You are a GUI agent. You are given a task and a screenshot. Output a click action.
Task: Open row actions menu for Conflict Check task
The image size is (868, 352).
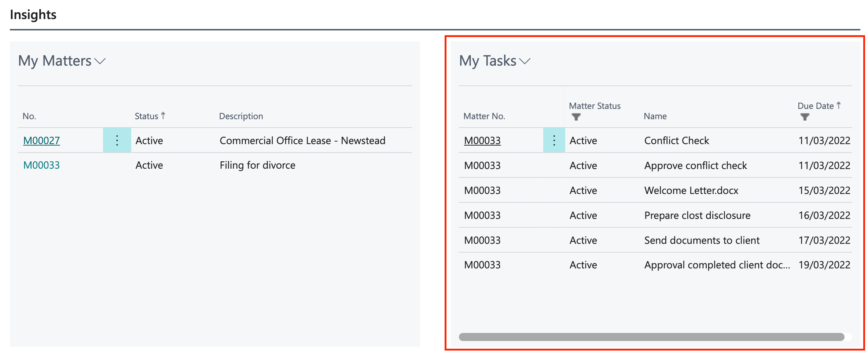[554, 140]
